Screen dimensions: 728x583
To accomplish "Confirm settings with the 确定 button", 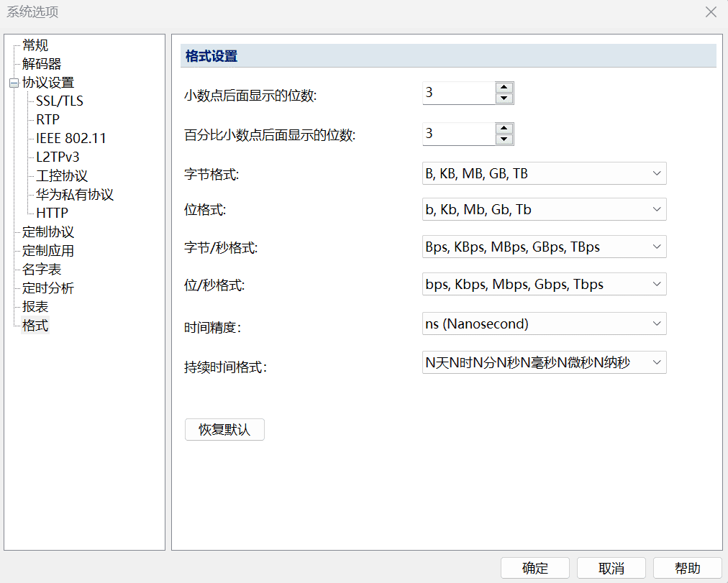I will click(x=534, y=568).
